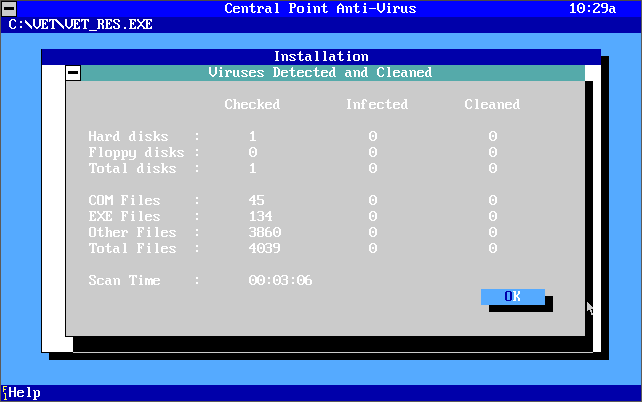
Task: Click the Total Files checked value 4039
Action: tap(264, 248)
